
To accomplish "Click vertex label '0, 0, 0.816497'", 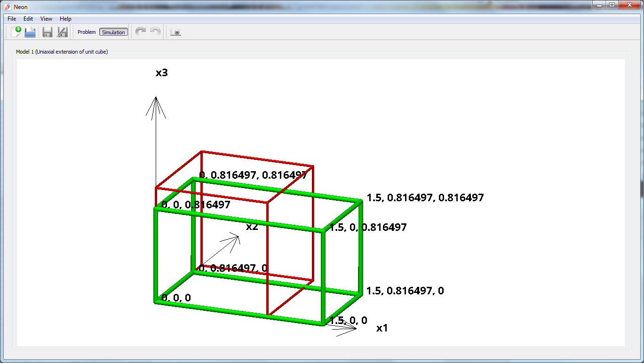I will [x=196, y=205].
